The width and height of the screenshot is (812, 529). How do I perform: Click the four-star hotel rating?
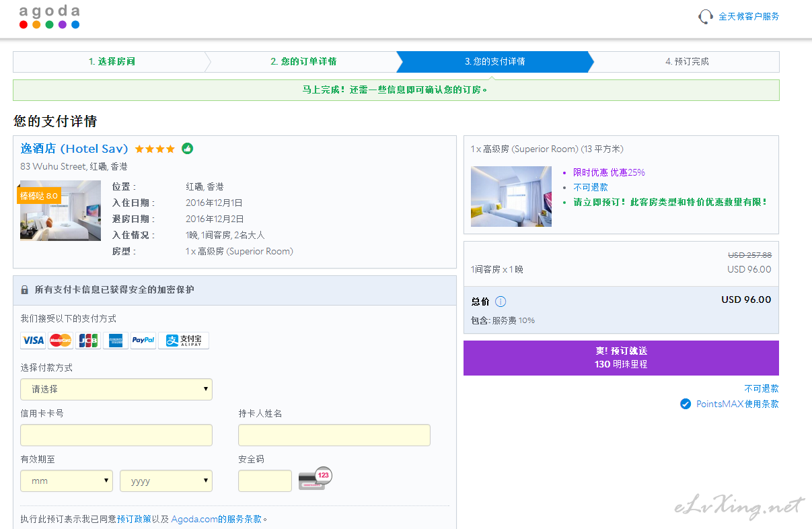[x=155, y=149]
